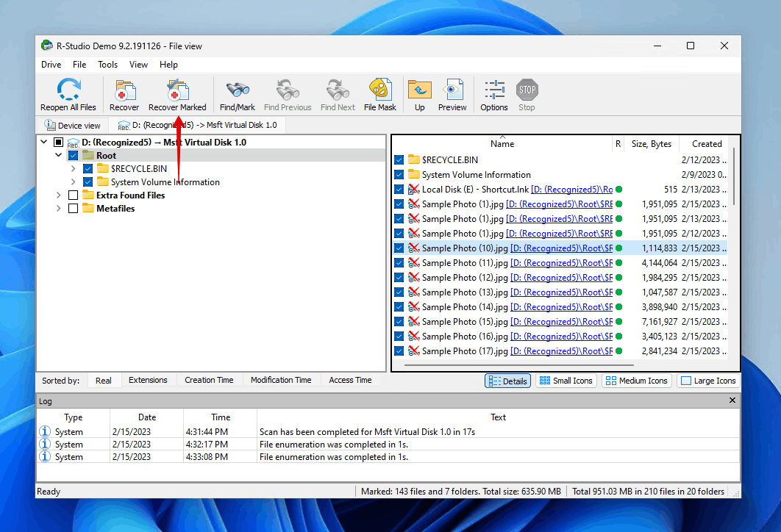Image resolution: width=781 pixels, height=532 pixels.
Task: Open the Drive menu
Action: click(x=51, y=64)
